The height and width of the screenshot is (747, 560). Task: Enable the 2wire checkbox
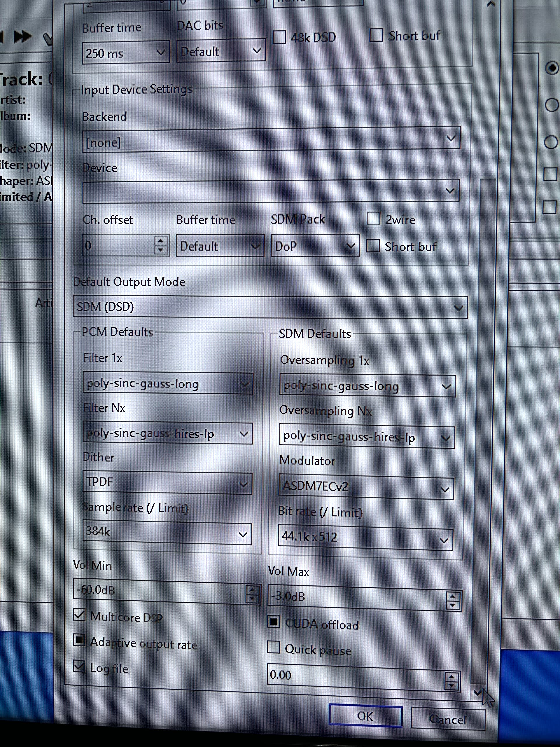373,219
